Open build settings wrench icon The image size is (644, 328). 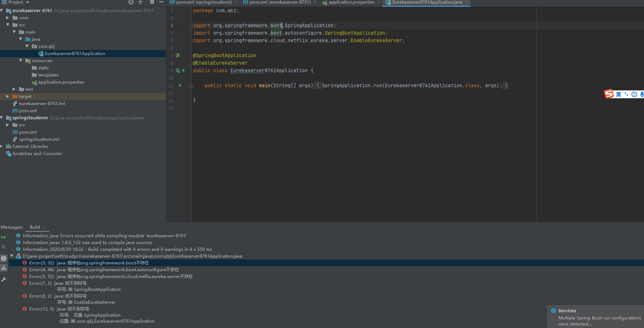point(4,279)
